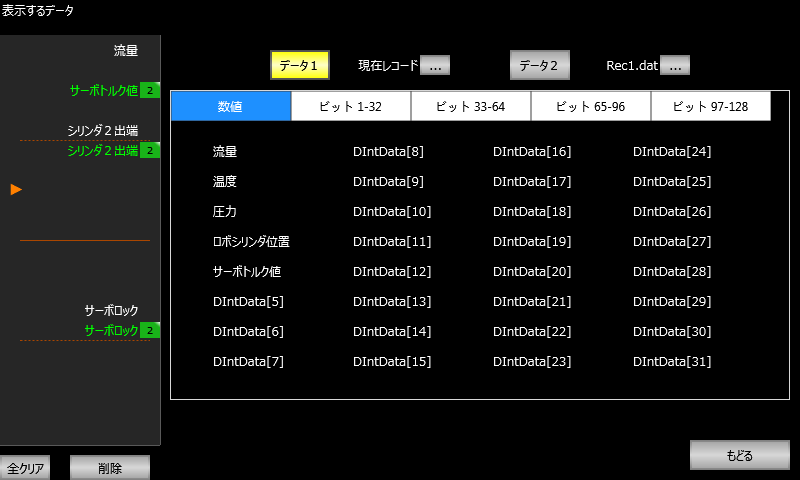Open browse button next to Rec1.dat
Screen dimensions: 800x480
click(675, 65)
